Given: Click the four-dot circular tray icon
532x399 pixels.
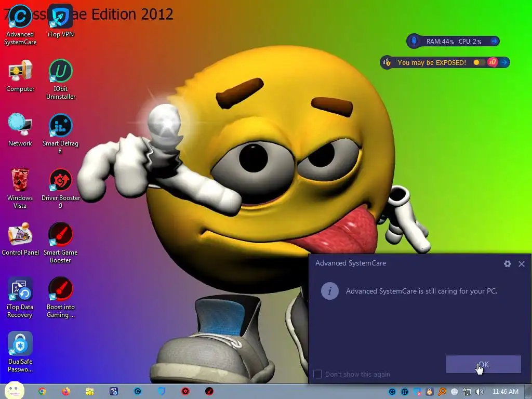Looking at the screenshot, I should click(x=404, y=392).
